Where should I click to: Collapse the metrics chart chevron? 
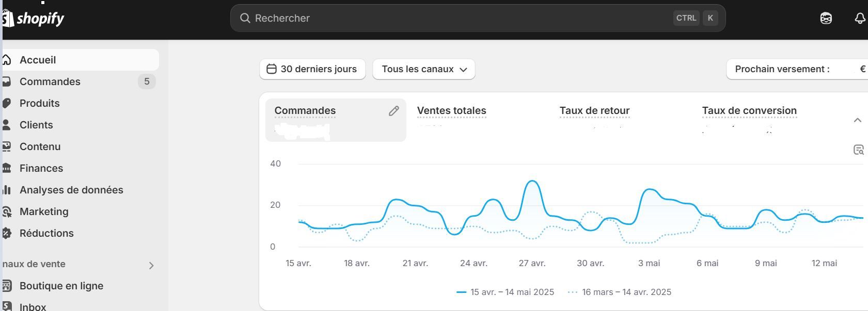[858, 120]
